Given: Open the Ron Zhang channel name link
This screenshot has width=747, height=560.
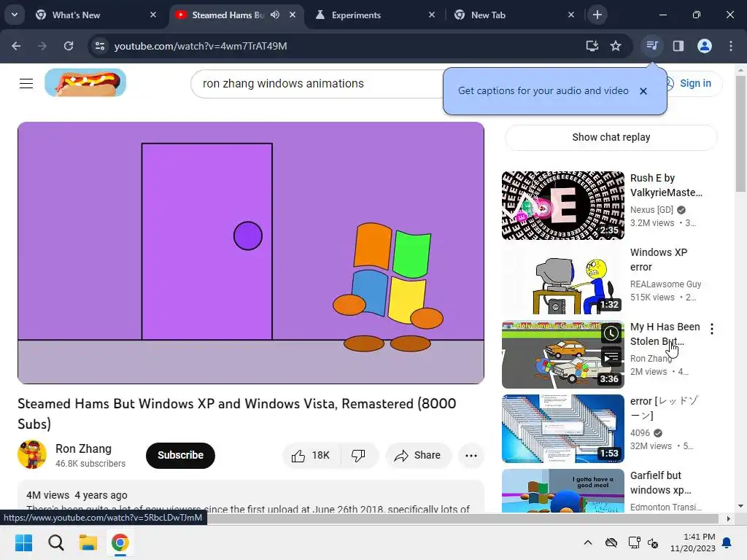Looking at the screenshot, I should point(83,448).
